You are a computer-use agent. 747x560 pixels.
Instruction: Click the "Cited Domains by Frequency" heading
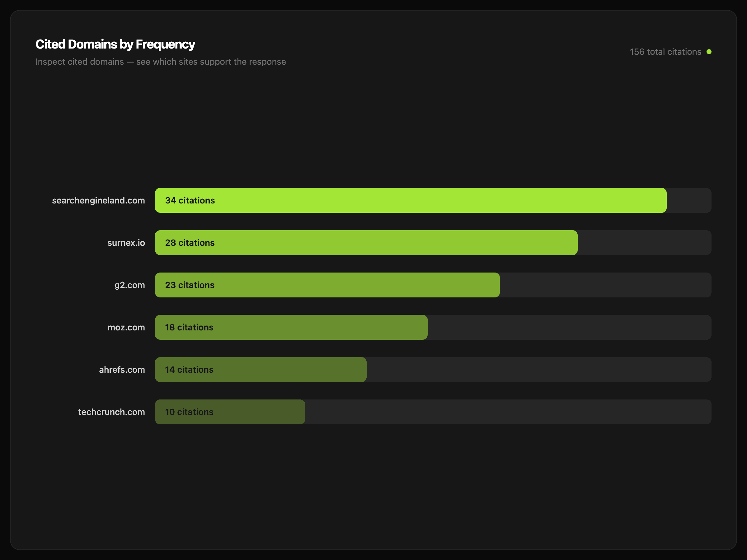pyautogui.click(x=115, y=44)
